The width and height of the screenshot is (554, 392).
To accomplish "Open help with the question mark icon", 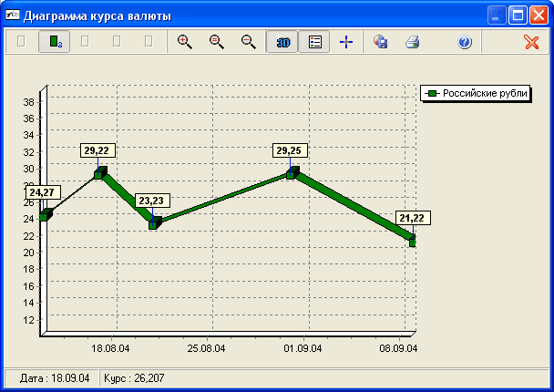I will (x=465, y=42).
